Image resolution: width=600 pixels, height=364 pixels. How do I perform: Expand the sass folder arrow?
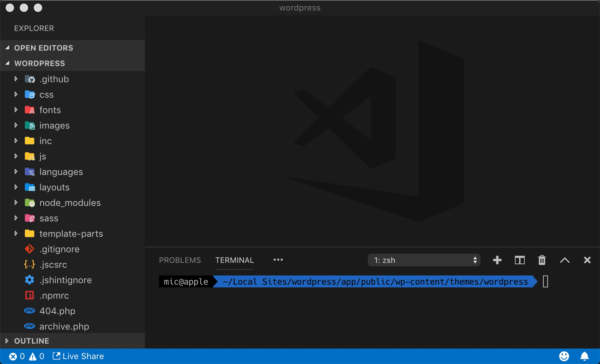point(16,218)
